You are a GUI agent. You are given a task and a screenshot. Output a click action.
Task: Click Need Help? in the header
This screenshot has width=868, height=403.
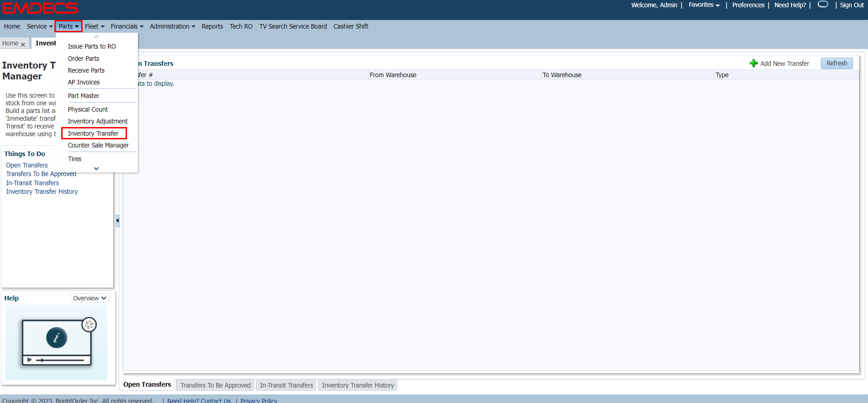pyautogui.click(x=790, y=5)
